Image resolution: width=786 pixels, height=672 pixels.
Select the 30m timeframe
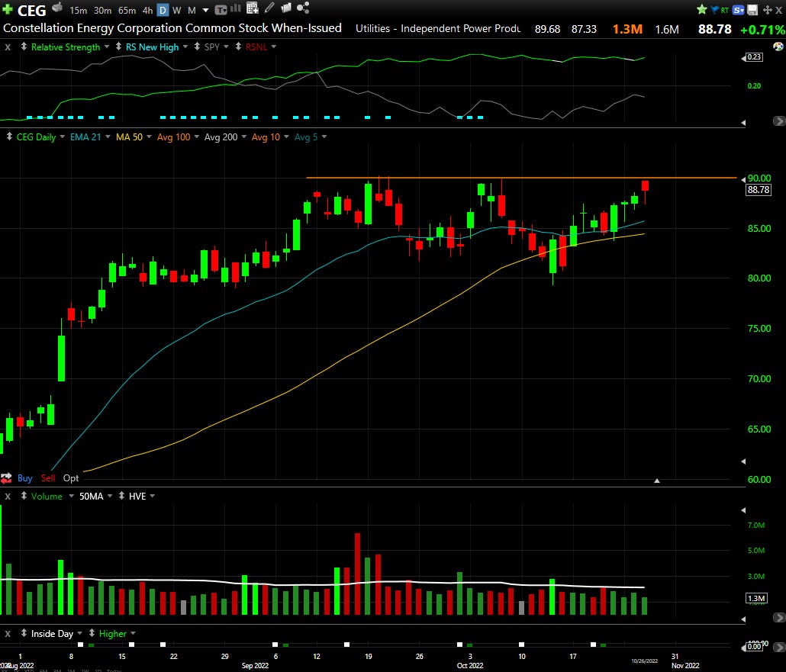[x=103, y=10]
